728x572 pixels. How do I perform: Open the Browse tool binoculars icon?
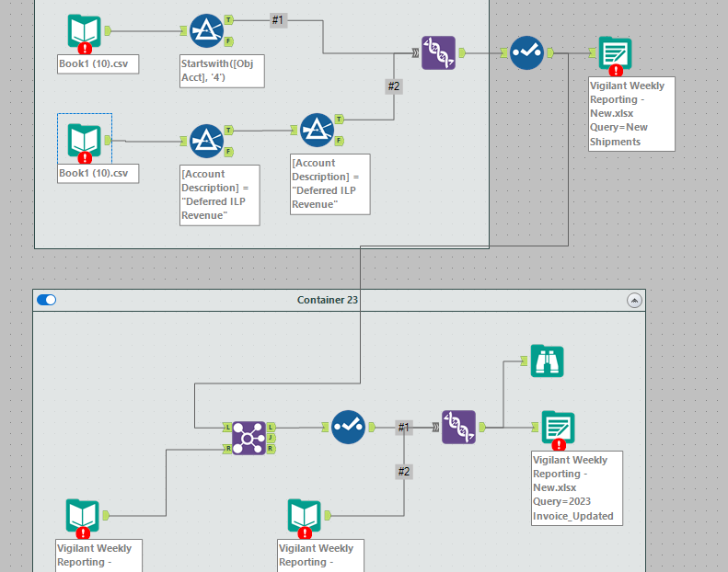point(548,360)
